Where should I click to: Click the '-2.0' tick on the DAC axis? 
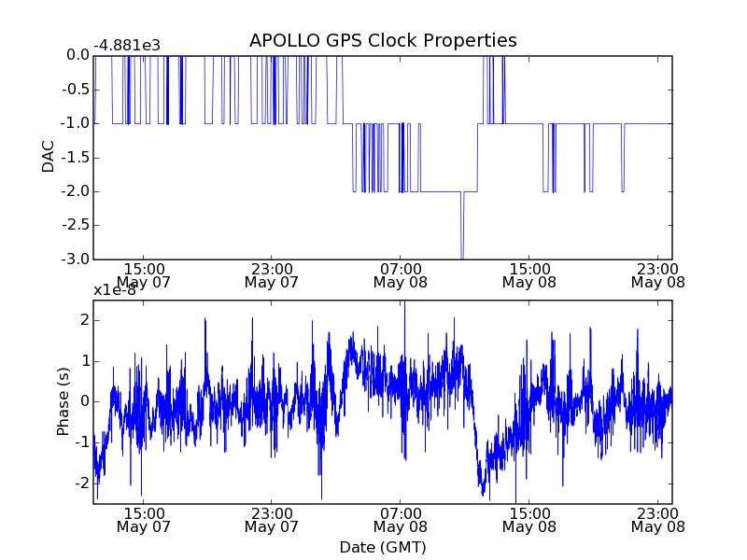coord(76,191)
